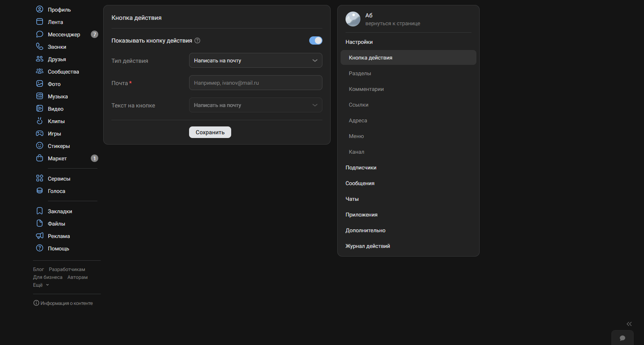Viewport: 644px width, 345px height.
Task: Open the chat bubble button at bottom right
Action: pyautogui.click(x=623, y=338)
